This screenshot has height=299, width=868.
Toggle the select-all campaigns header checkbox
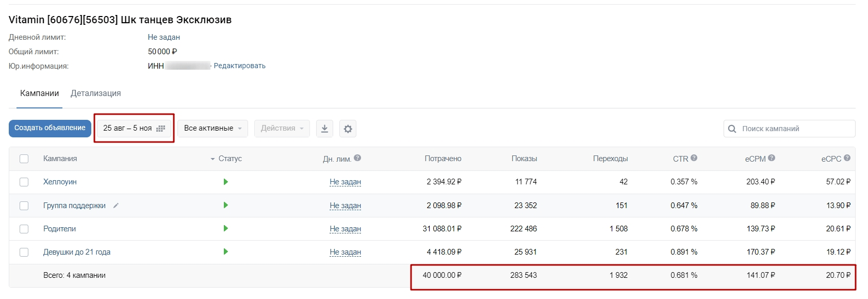click(24, 159)
